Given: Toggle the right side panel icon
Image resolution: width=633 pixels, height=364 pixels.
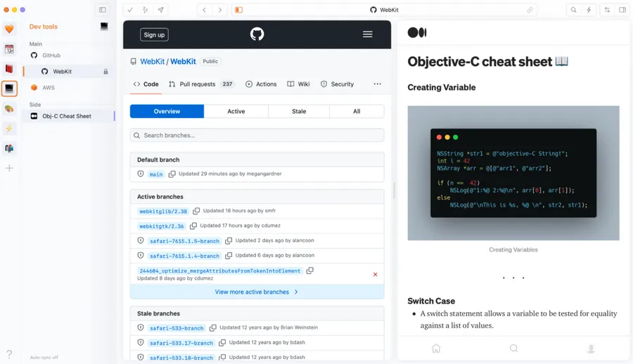Looking at the screenshot, I should pos(622,10).
